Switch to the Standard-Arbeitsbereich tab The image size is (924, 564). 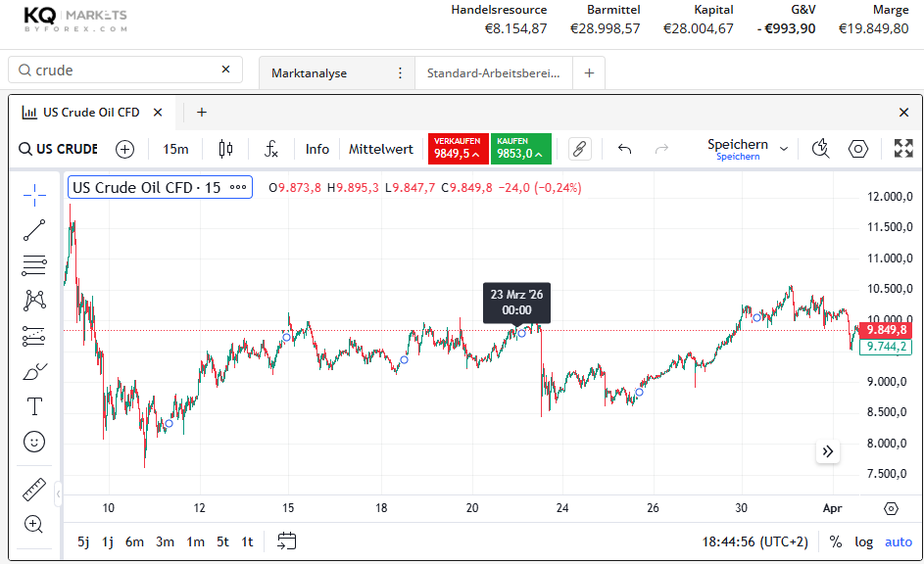pos(493,72)
